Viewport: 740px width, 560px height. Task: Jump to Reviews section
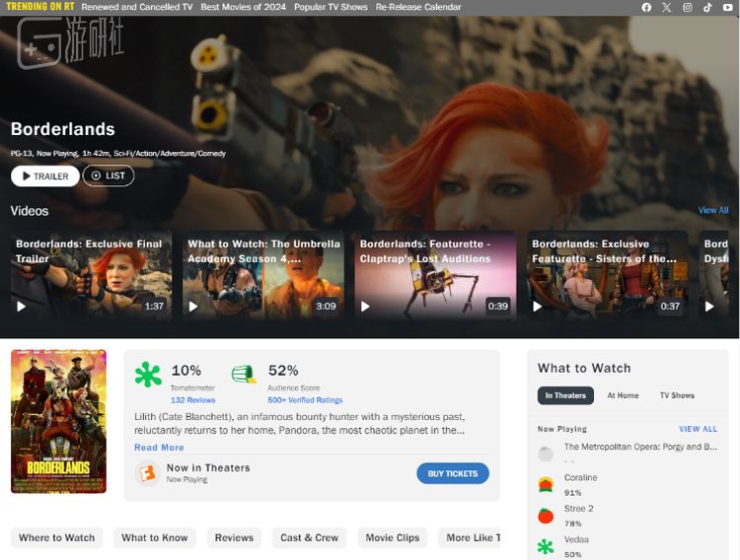pos(234,537)
